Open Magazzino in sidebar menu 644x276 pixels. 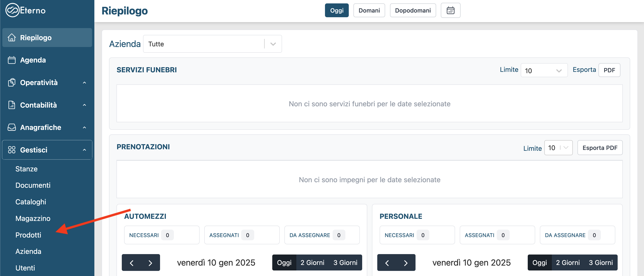[33, 219]
